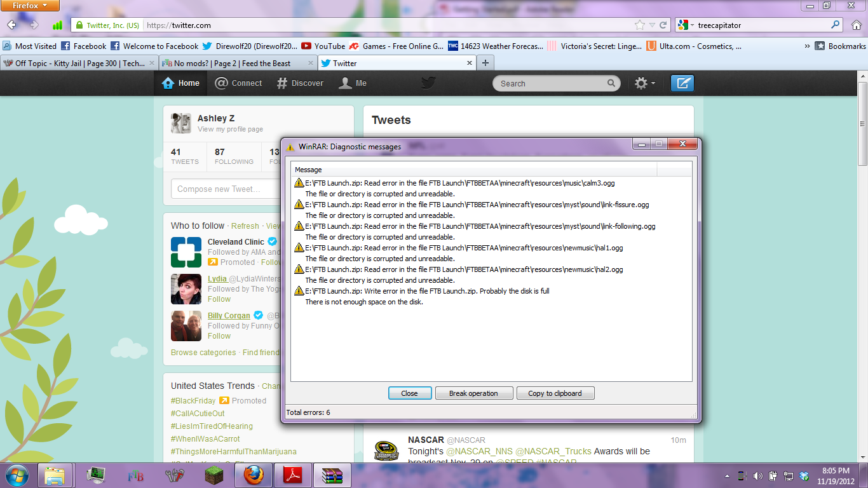The image size is (868, 488).
Task: Open Direwolf20 Twitter bookmark
Action: [x=250, y=46]
